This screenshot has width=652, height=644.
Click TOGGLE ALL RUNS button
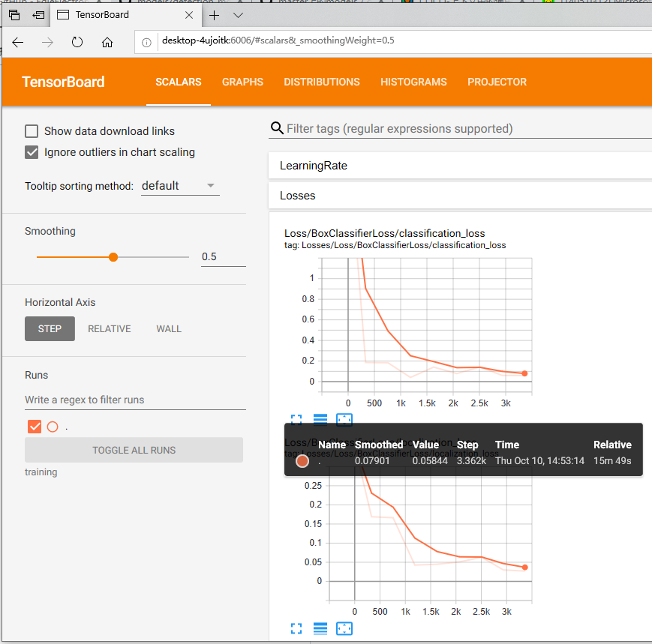tap(134, 450)
